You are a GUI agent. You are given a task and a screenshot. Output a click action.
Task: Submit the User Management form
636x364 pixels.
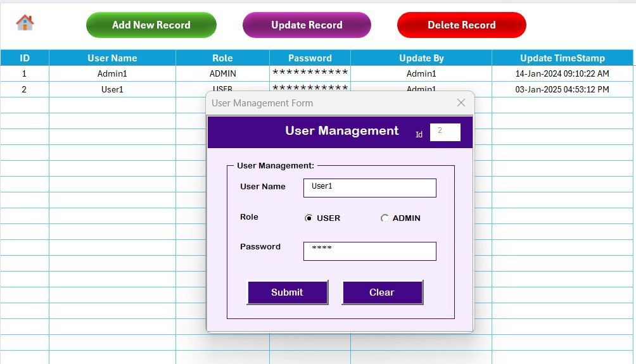click(x=287, y=292)
